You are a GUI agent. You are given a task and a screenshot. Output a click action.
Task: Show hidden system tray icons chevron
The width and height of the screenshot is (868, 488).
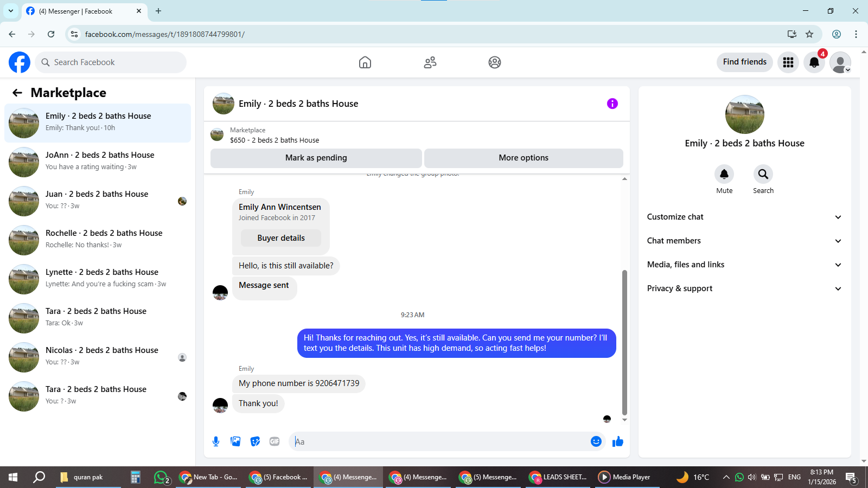pyautogui.click(x=726, y=477)
